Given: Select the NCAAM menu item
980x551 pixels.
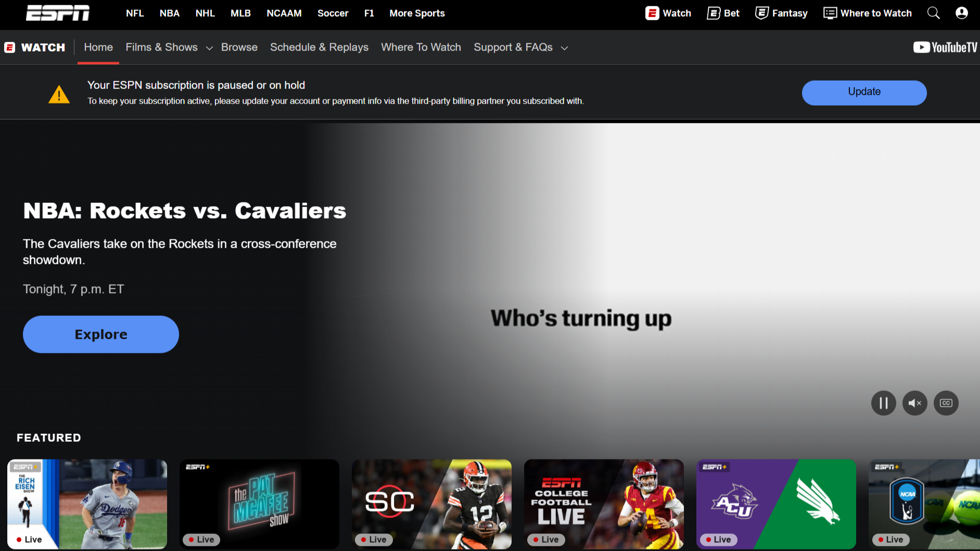Looking at the screenshot, I should tap(284, 13).
